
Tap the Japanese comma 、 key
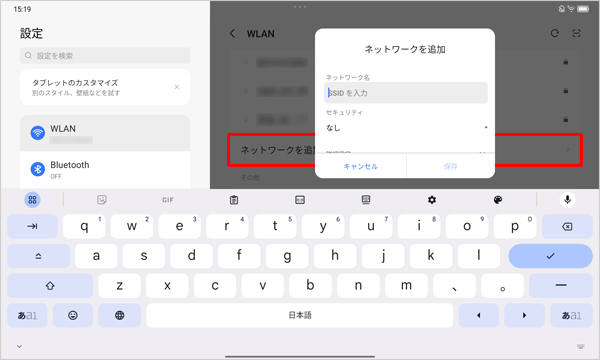pyautogui.click(x=455, y=286)
